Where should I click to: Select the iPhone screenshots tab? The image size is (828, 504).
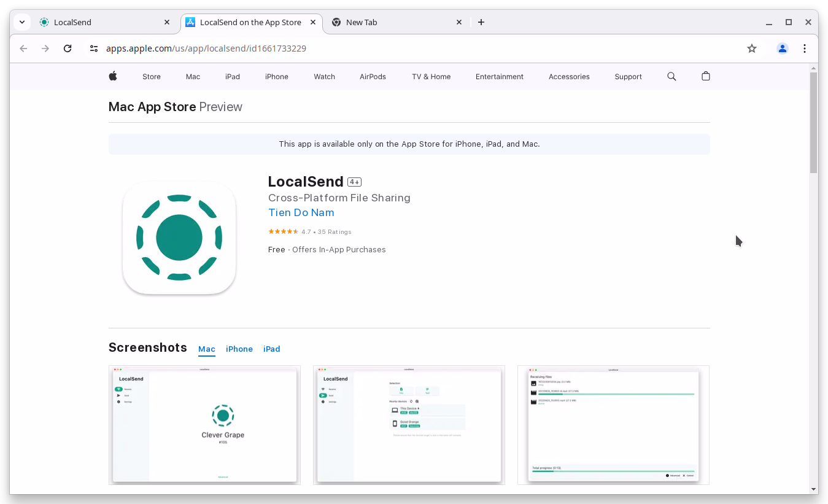pyautogui.click(x=239, y=349)
